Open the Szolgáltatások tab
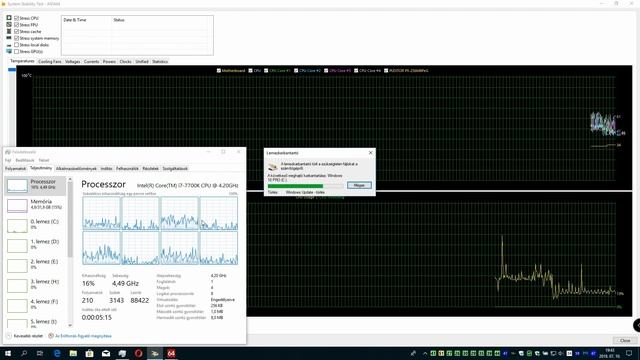 click(175, 169)
